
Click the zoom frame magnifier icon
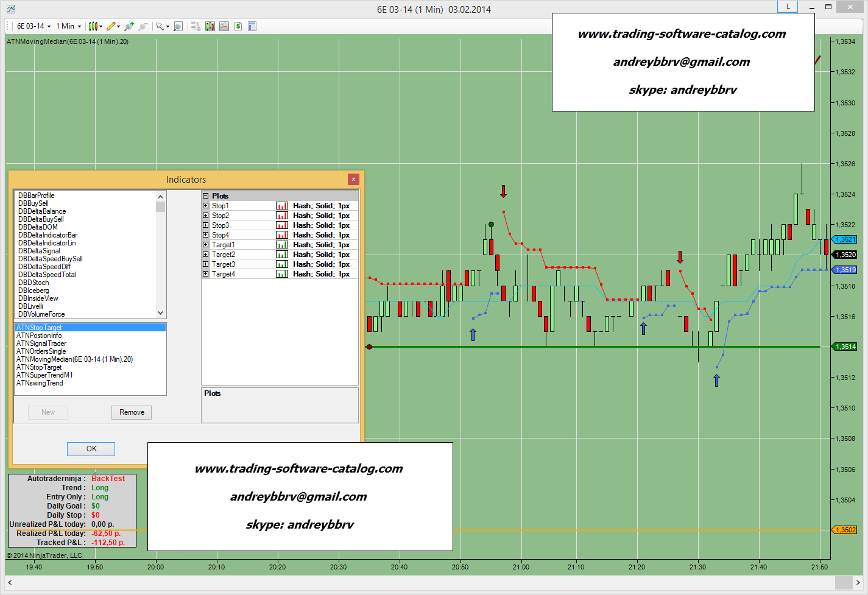click(x=178, y=26)
